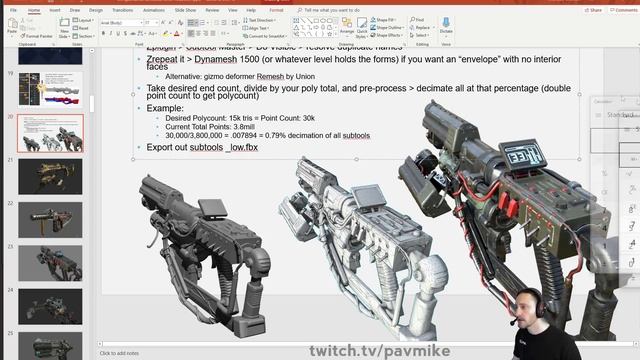Click the slide panel scroll up arrow
The height and width of the screenshot is (360, 640).
click(x=92, y=51)
